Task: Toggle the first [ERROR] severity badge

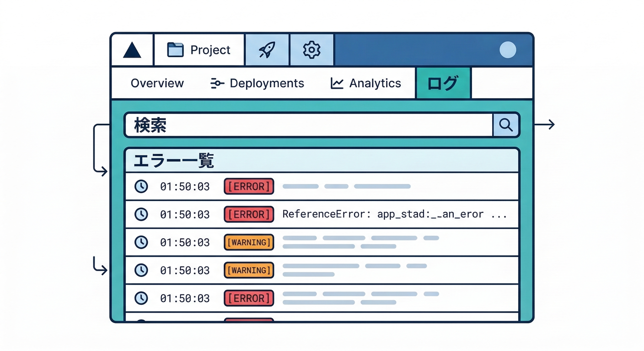Action: click(249, 186)
